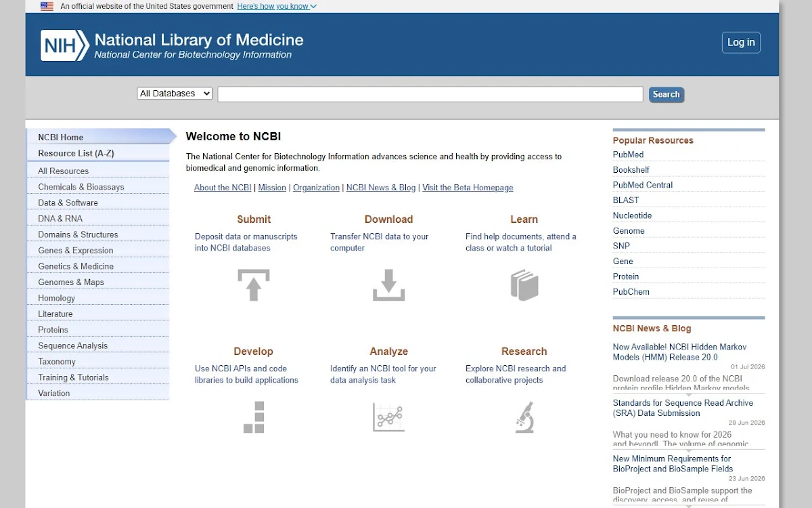Read New Minimum Requirements BioProject news

point(673,463)
